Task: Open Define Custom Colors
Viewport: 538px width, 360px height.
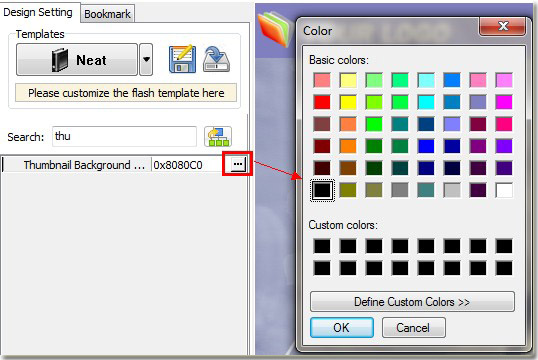Action: pyautogui.click(x=412, y=302)
